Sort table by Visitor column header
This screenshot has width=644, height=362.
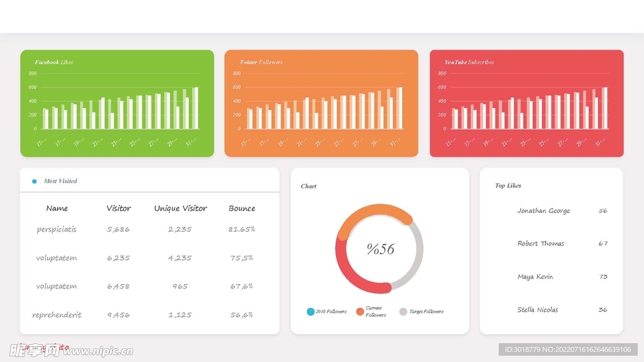tap(119, 209)
